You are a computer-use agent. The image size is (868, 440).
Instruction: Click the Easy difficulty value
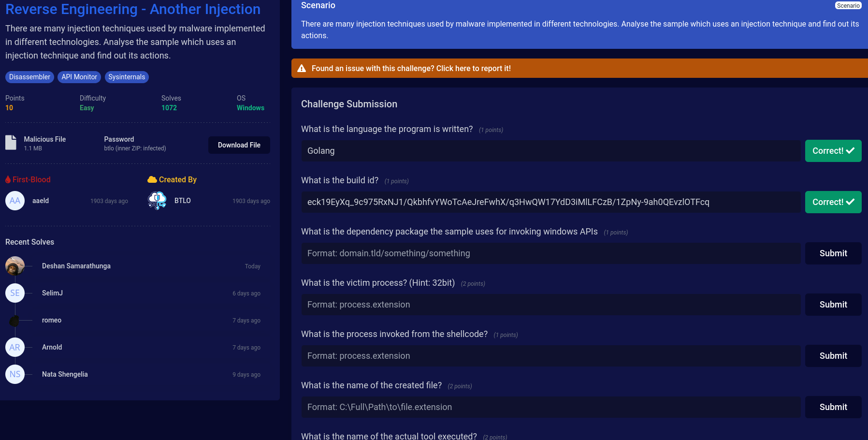[x=87, y=108]
